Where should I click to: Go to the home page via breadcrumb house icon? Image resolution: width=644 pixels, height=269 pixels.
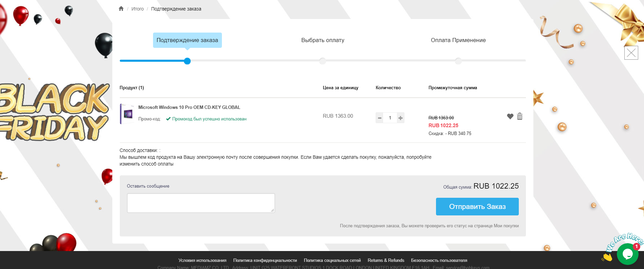click(x=121, y=8)
